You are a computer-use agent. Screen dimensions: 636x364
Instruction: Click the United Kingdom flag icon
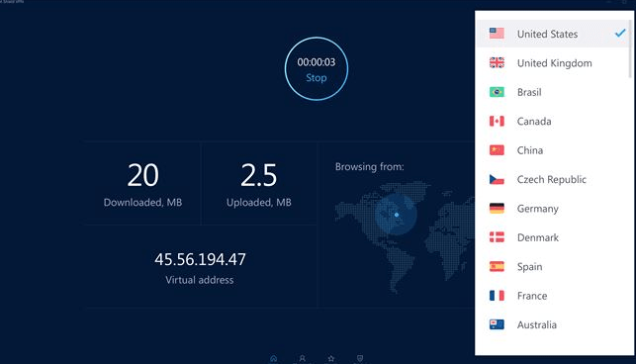point(497,62)
